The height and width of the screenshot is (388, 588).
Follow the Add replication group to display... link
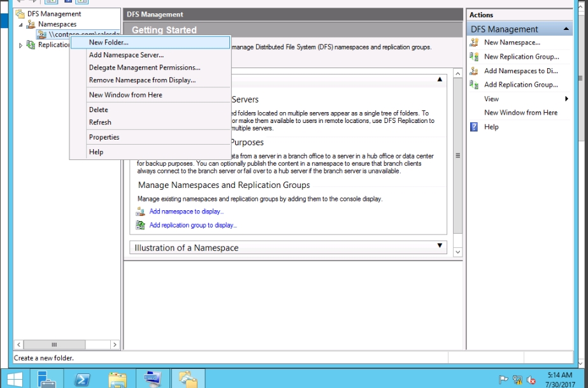coord(193,225)
